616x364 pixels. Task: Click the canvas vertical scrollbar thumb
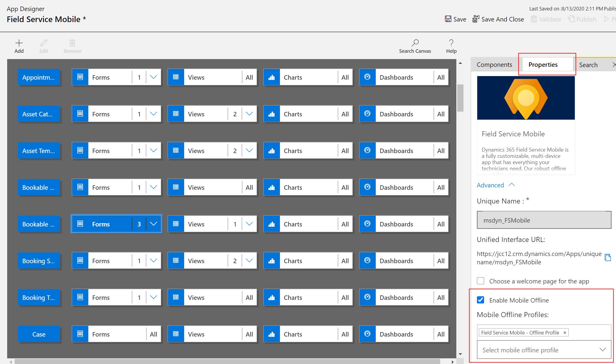point(460,98)
